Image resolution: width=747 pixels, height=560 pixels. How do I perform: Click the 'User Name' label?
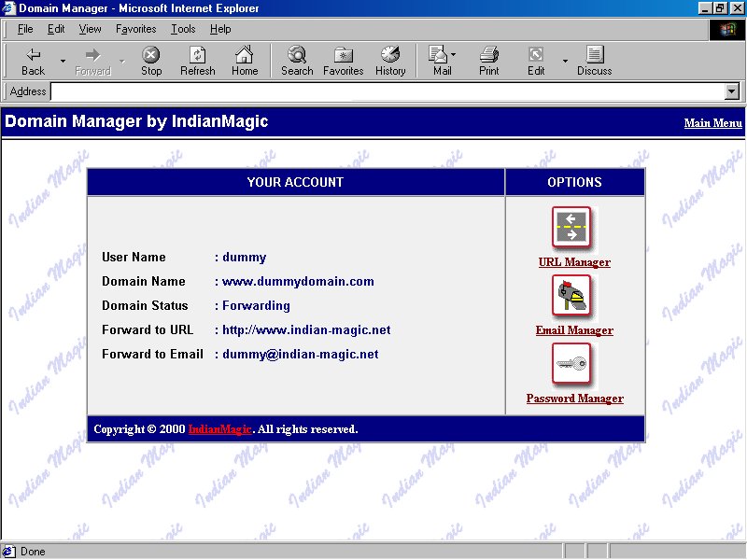tap(134, 258)
